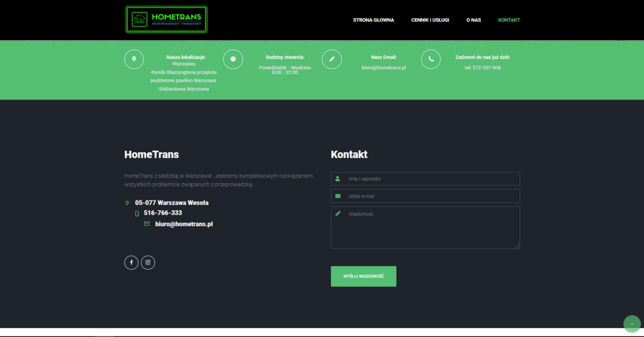Click the phone handset circle icon
The width and height of the screenshot is (644, 337).
click(x=431, y=59)
